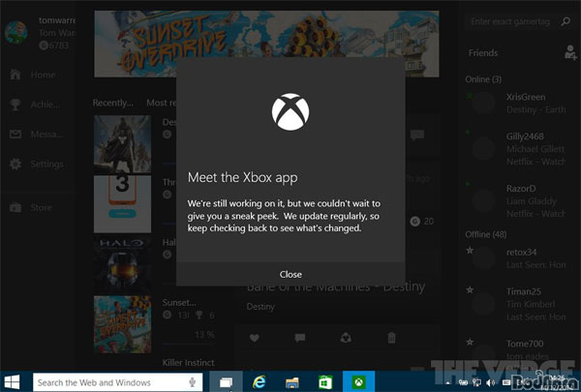Click the Sunset Overdrive 13% progress bar
The height and width of the screenshot is (392, 581).
point(188,344)
